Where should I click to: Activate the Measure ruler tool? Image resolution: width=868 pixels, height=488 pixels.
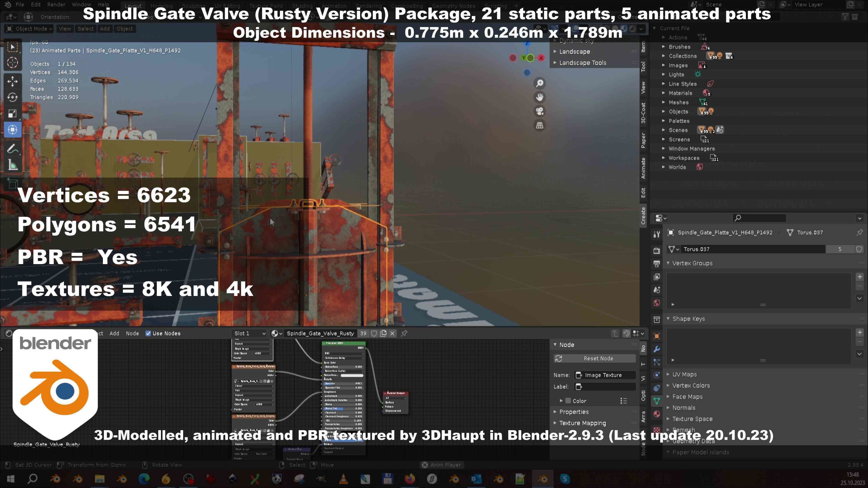12,165
